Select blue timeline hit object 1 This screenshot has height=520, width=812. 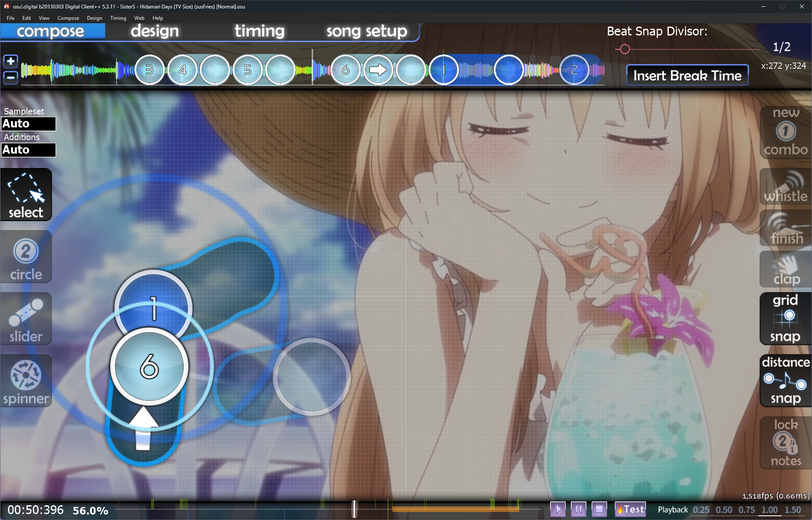(444, 70)
